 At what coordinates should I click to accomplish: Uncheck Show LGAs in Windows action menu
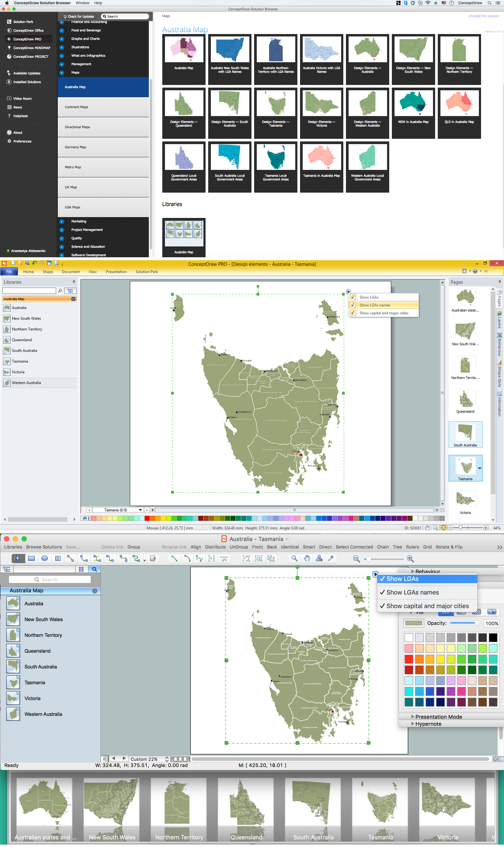pos(384,297)
